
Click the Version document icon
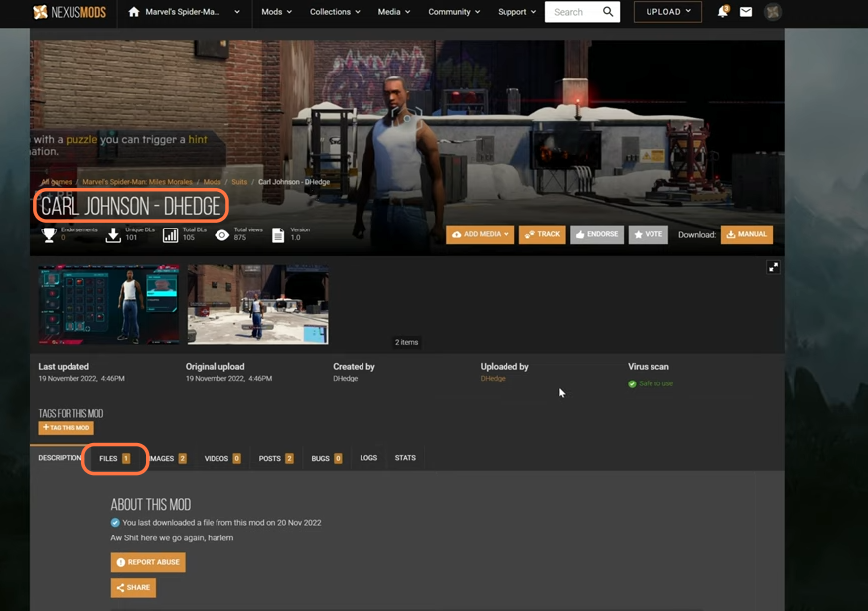tap(278, 234)
